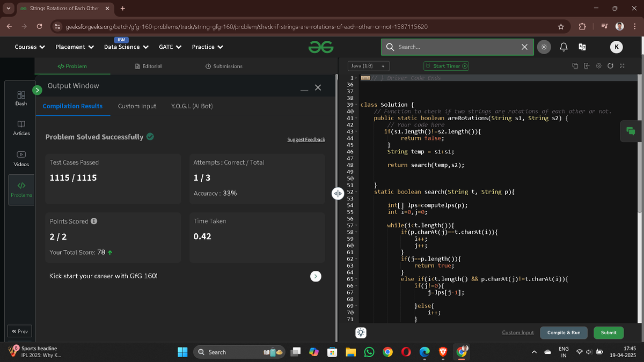
Task: Open browser extensions puzzle icon
Action: (x=583, y=26)
